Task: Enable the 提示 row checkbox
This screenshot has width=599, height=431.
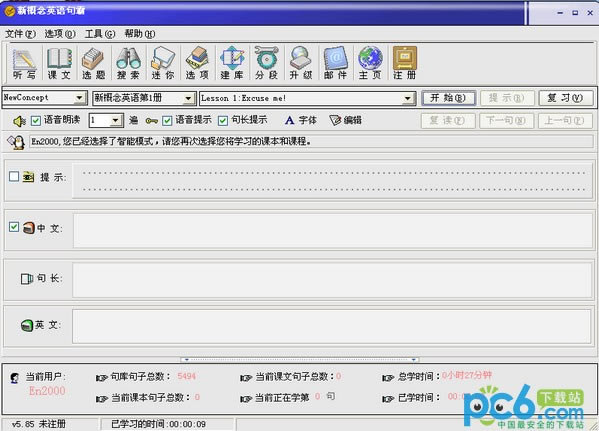Action: tap(14, 176)
